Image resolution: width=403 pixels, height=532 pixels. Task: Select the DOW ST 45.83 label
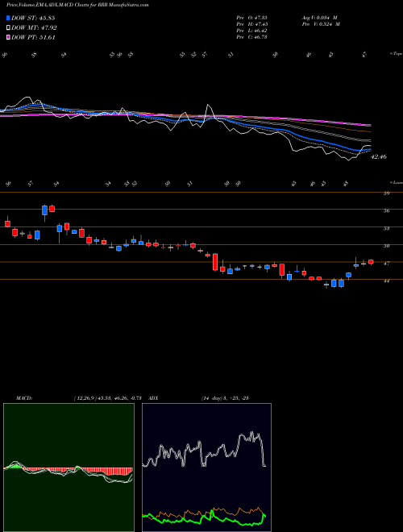[x=33, y=18]
